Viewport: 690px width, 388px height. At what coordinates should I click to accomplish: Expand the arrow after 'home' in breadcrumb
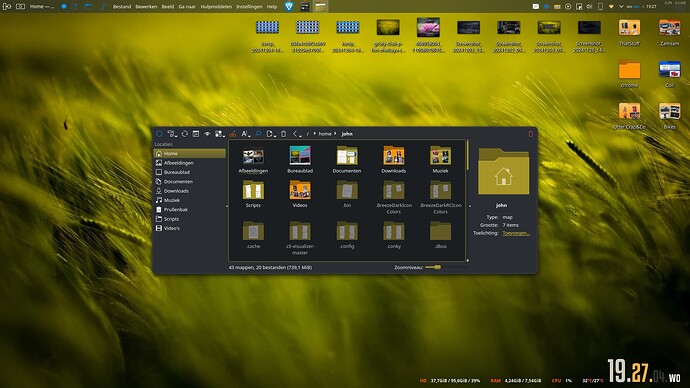point(335,134)
